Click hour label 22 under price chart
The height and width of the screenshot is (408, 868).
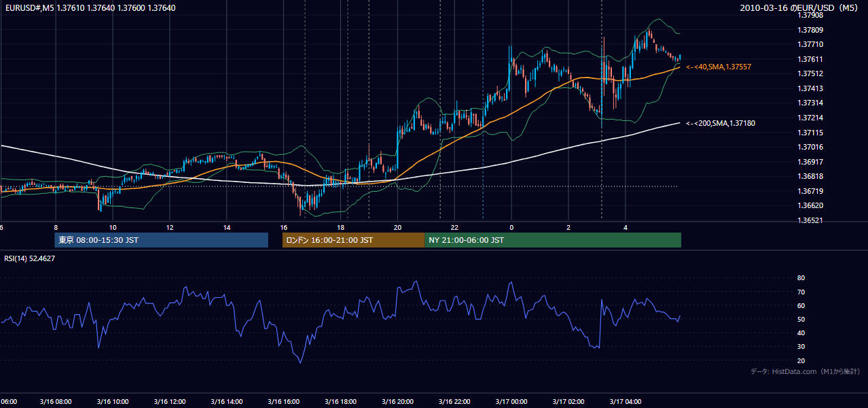click(455, 228)
